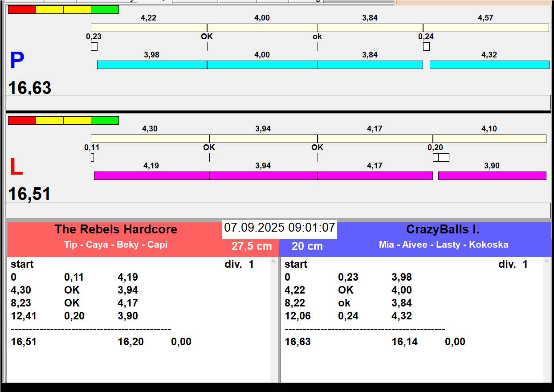Select the L lane cream bar segment under 4,30
Viewport: 554px width, 392px height.
150,139
